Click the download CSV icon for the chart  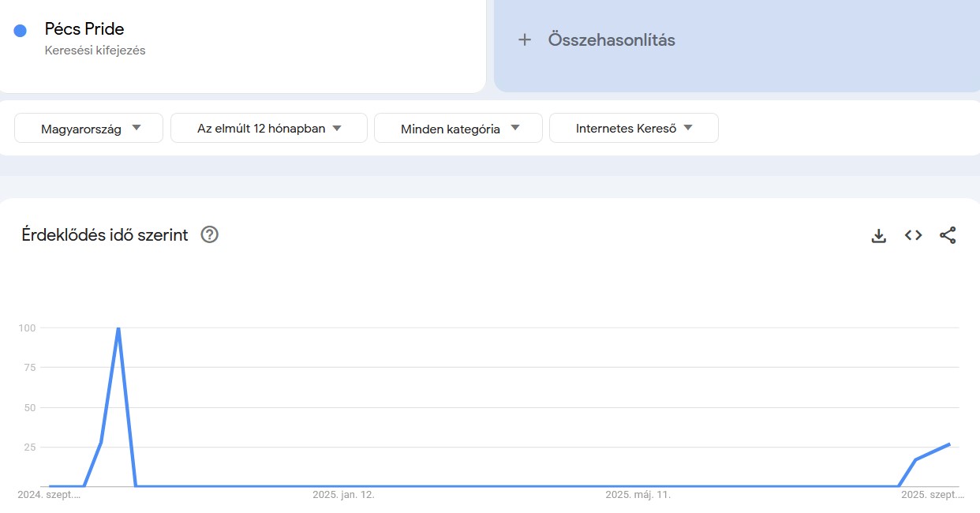click(878, 234)
